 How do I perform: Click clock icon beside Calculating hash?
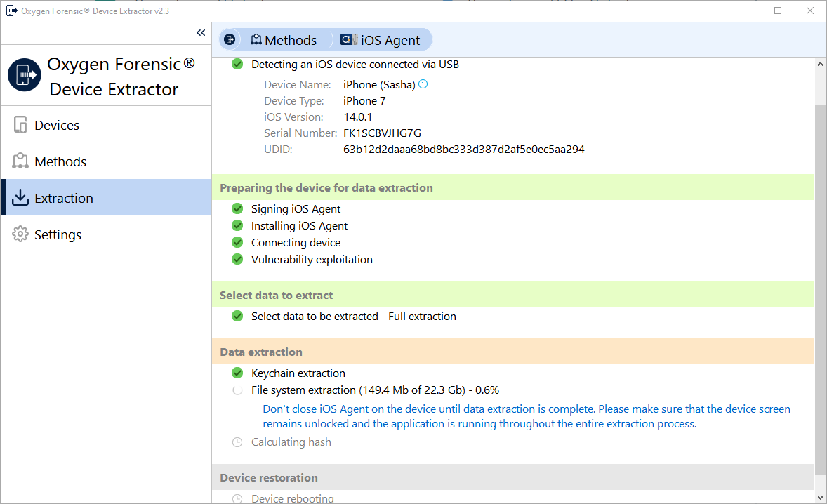(x=237, y=442)
